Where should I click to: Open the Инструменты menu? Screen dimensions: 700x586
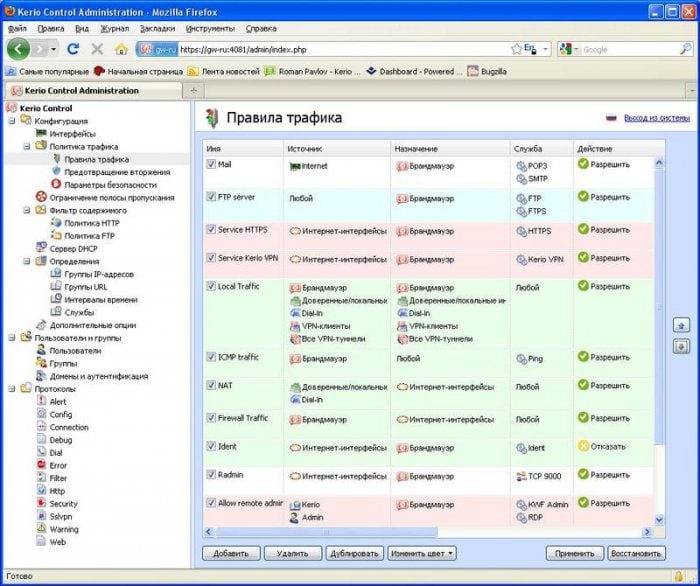point(210,29)
